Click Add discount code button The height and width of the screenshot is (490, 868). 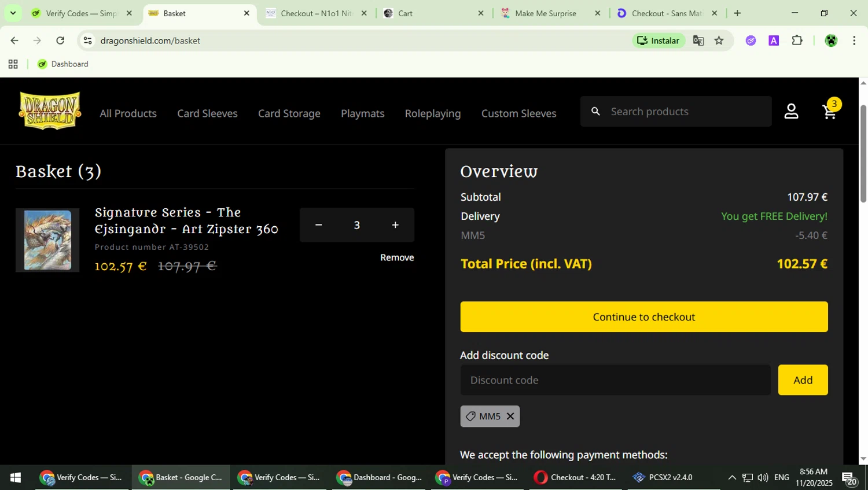pyautogui.click(x=803, y=380)
